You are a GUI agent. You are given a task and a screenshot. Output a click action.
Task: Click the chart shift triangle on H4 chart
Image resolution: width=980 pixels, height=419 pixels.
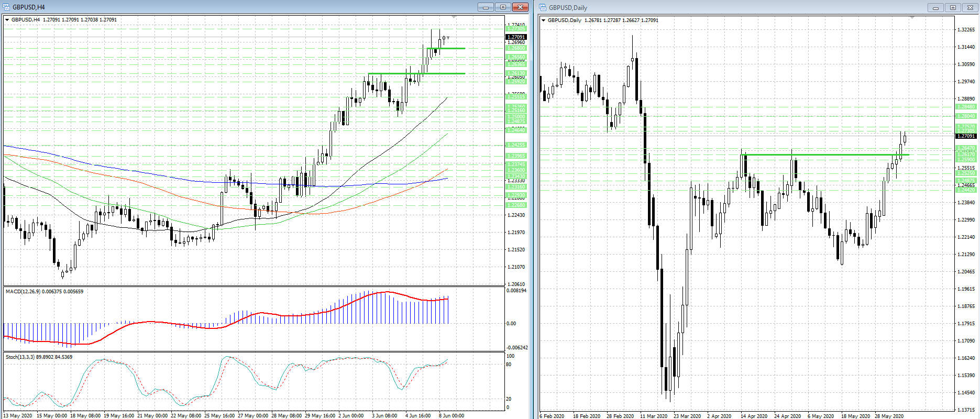[x=454, y=18]
